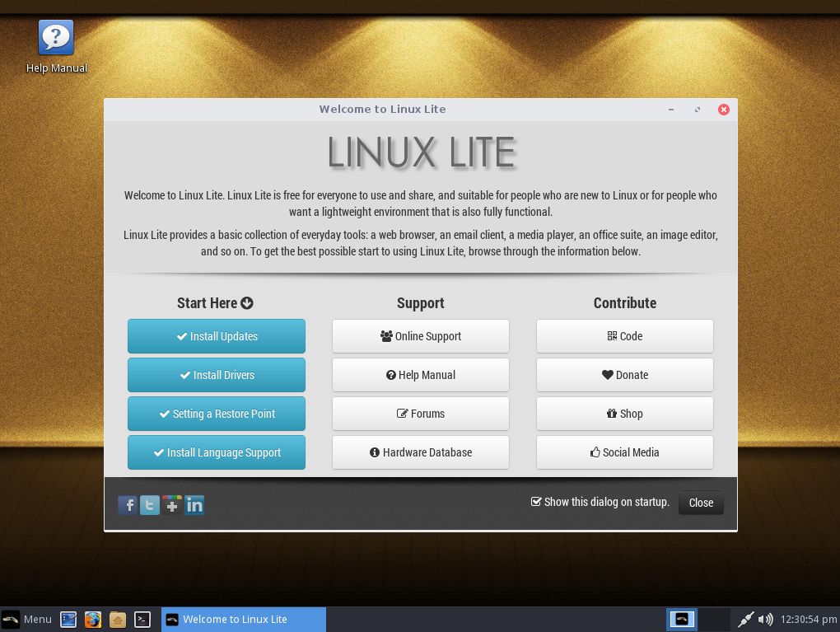Click the show desktop icon in the taskbar

pyautogui.click(x=68, y=620)
